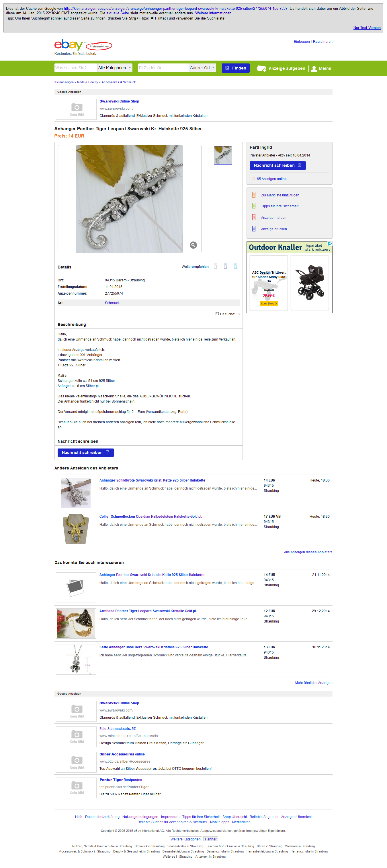Open the 65 Anzeigen online link
The width and height of the screenshot is (387, 868).
click(x=271, y=179)
